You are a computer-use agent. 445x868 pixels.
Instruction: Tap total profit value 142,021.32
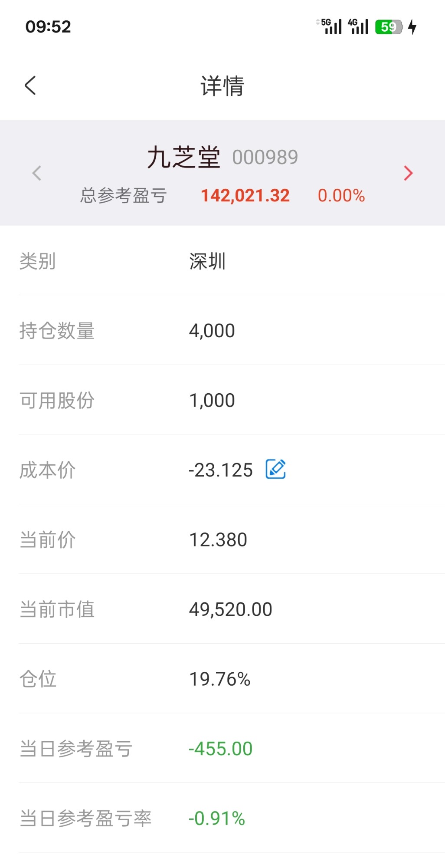point(245,195)
